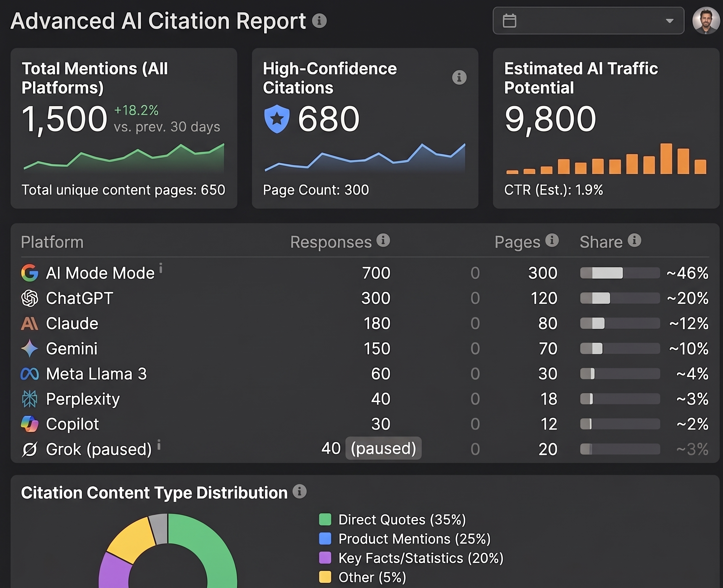Screen dimensions: 723x588
Task: Click the info icon beside the report title
Action: (x=319, y=21)
